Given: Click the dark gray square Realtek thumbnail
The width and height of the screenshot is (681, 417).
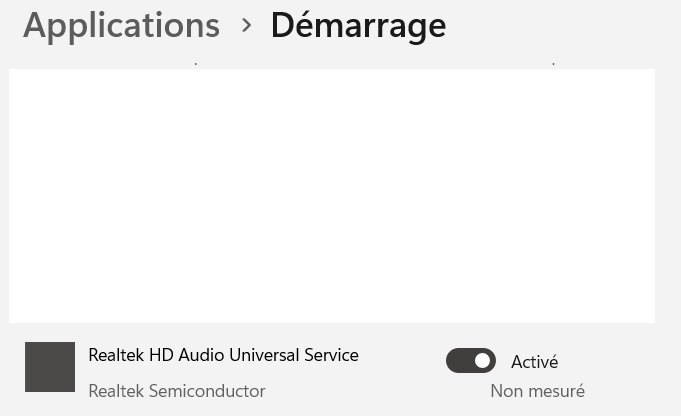Looking at the screenshot, I should tap(50, 367).
